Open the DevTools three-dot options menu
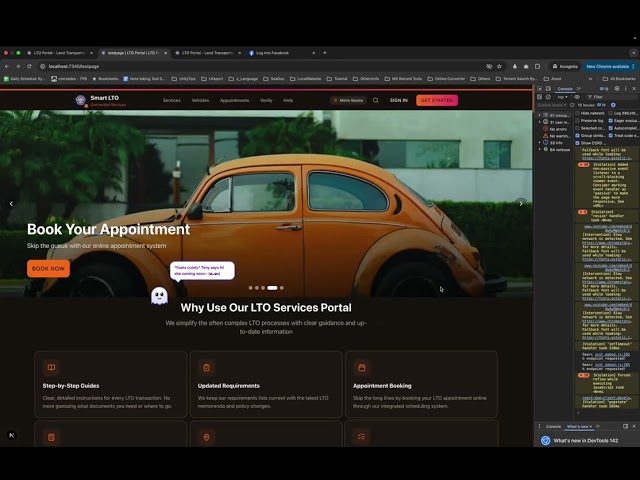The width and height of the screenshot is (640, 480). pyautogui.click(x=625, y=89)
